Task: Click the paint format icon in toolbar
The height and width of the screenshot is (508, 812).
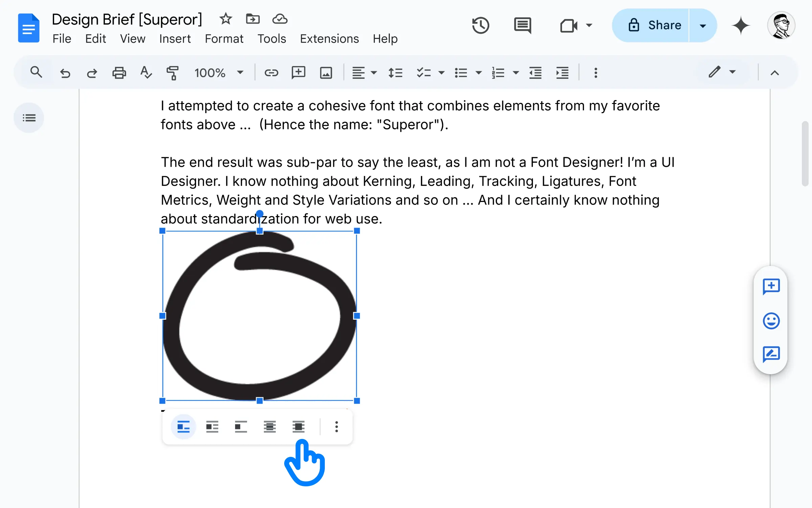Action: point(173,72)
